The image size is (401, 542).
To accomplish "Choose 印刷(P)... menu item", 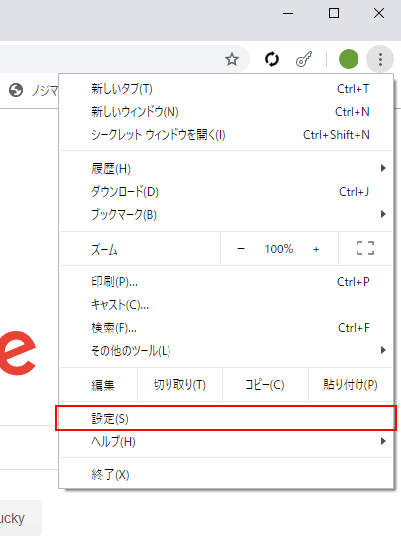I will [226, 282].
